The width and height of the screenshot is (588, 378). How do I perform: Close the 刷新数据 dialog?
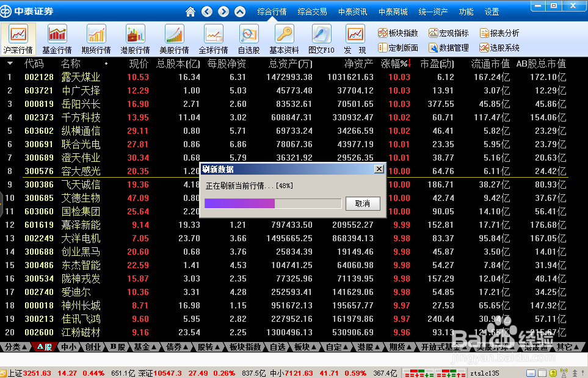click(379, 169)
